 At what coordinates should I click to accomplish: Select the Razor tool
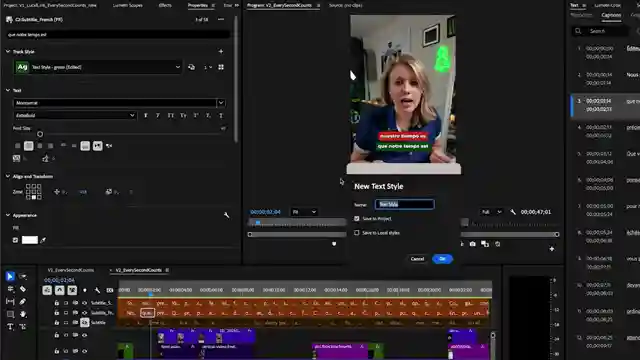coord(23,289)
